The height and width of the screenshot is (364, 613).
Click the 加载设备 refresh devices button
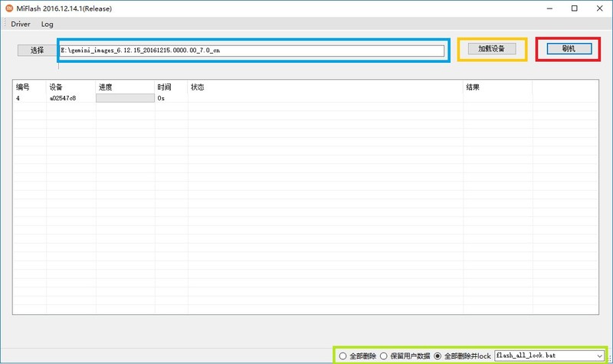(491, 48)
